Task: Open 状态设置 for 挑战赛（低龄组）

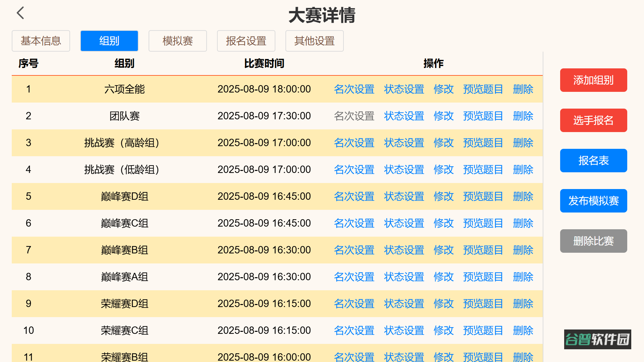Action: (x=404, y=170)
